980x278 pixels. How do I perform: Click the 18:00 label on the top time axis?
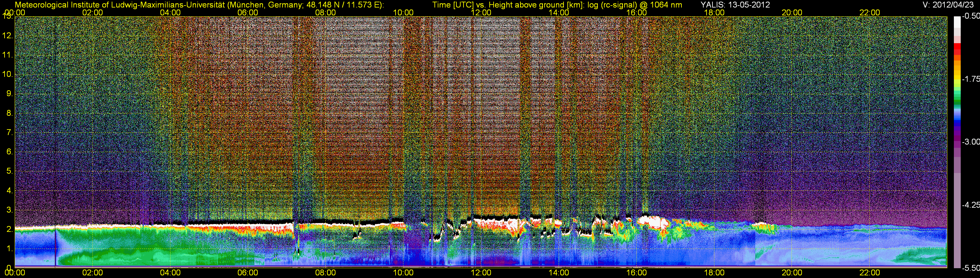(x=714, y=12)
